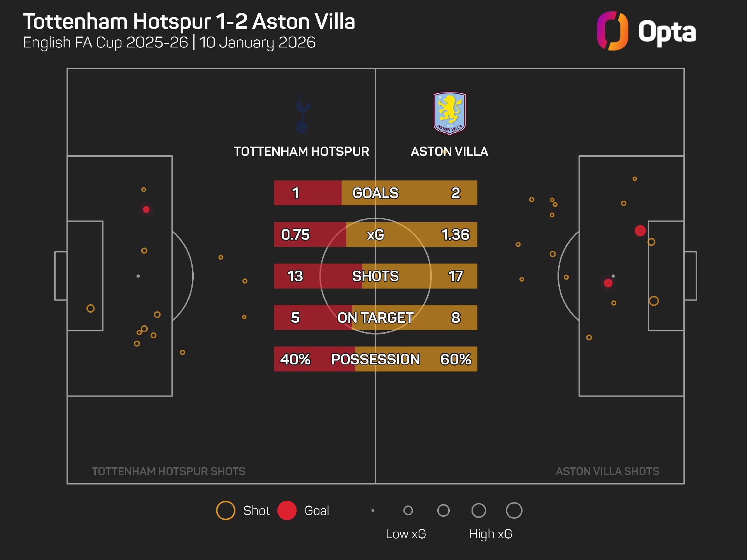Click the ASTON VILLA SHOTS pitch caption
The height and width of the screenshot is (560, 747).
point(607,471)
